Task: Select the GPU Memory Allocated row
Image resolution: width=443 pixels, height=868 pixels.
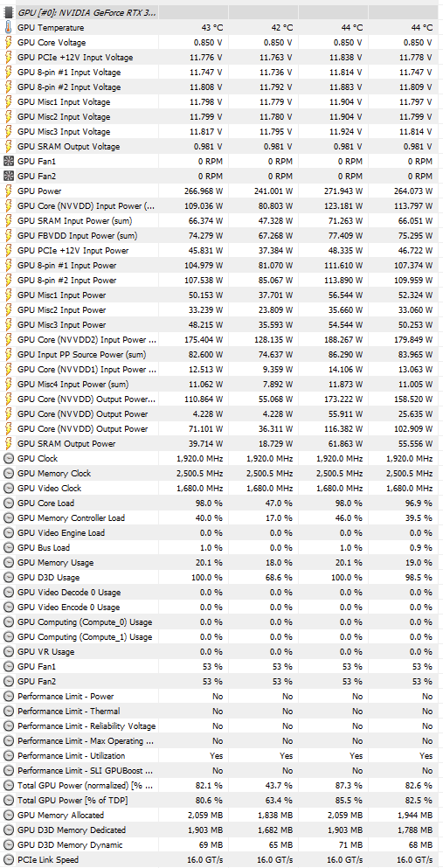Action: 221,816
